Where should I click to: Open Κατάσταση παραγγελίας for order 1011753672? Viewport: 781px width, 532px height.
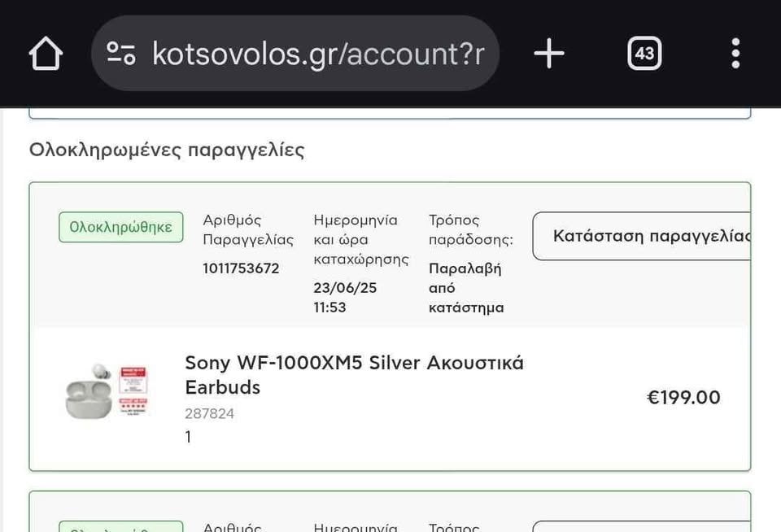pyautogui.click(x=642, y=236)
